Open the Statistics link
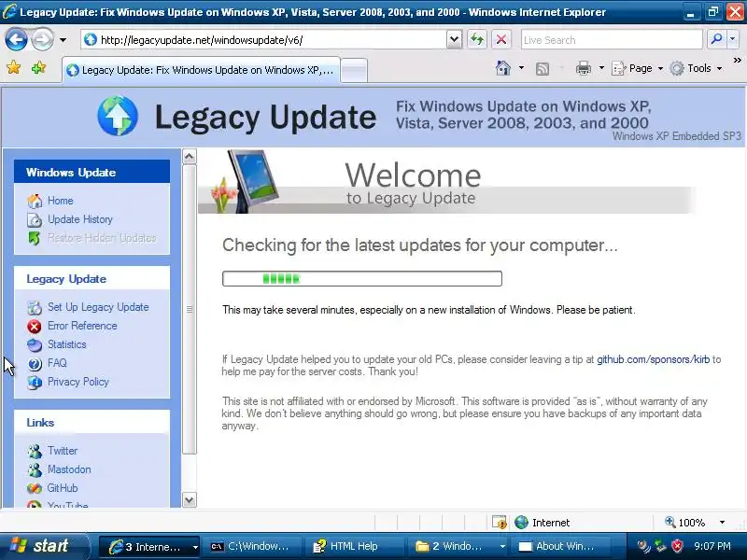The image size is (747, 560). coord(66,344)
